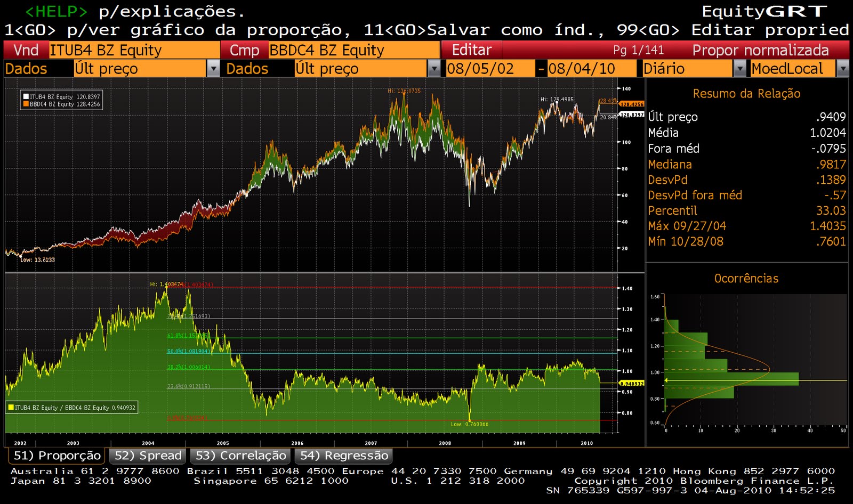
Task: Click the 38.2% Fibonacci level label
Action: point(188,367)
